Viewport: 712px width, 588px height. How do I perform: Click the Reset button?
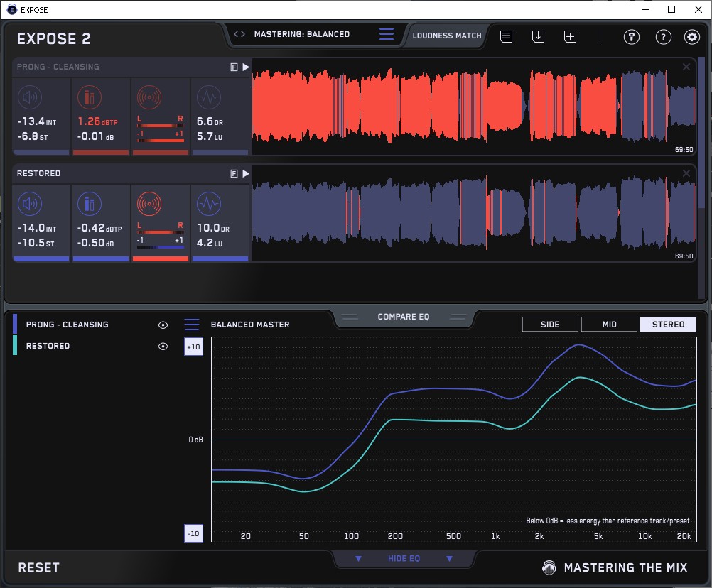pos(39,567)
